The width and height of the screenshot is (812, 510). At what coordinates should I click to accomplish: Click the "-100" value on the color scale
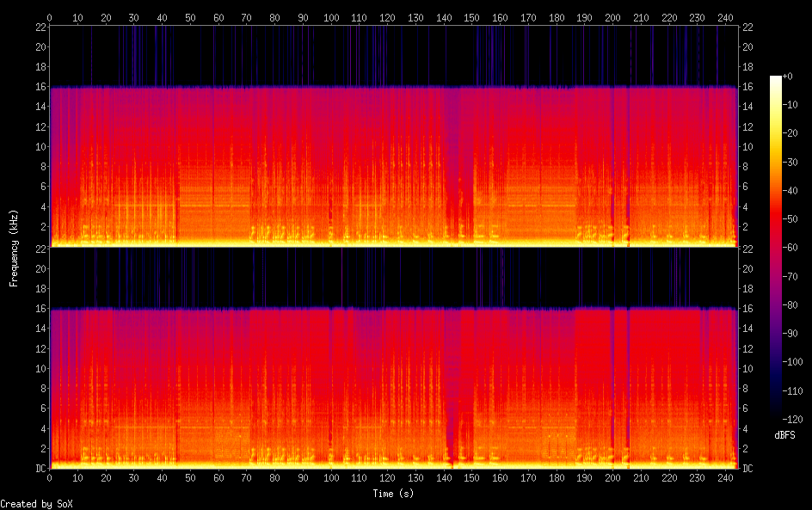pos(793,362)
